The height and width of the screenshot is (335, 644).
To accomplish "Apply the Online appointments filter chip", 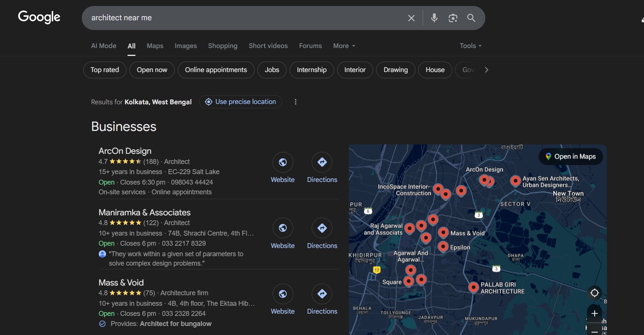I will [x=216, y=70].
